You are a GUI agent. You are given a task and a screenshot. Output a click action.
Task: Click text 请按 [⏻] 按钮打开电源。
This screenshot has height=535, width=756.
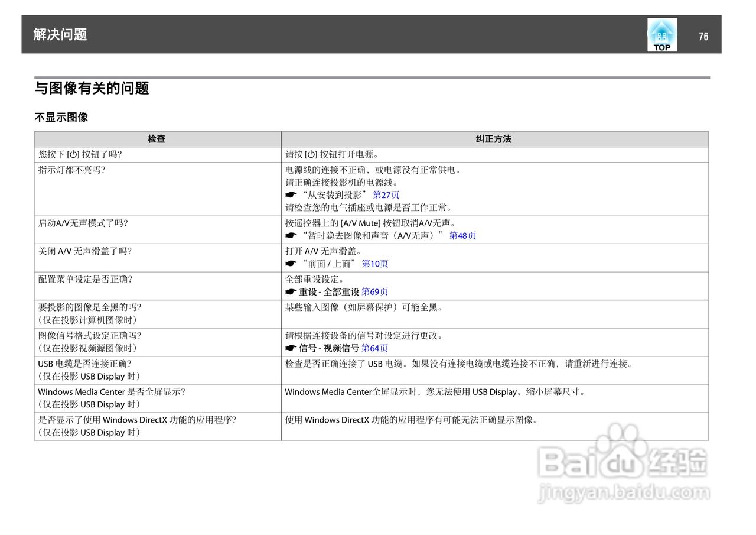[332, 154]
